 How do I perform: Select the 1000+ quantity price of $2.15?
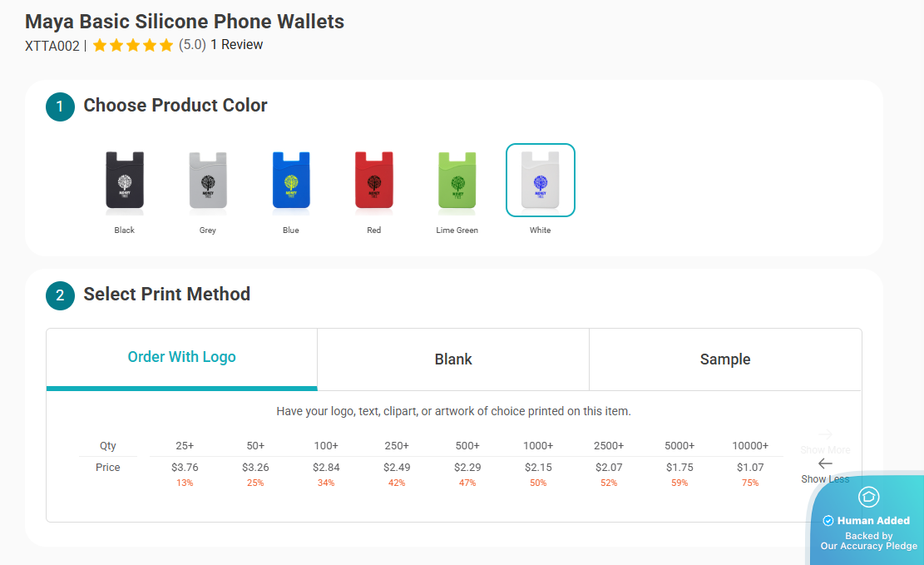538,467
